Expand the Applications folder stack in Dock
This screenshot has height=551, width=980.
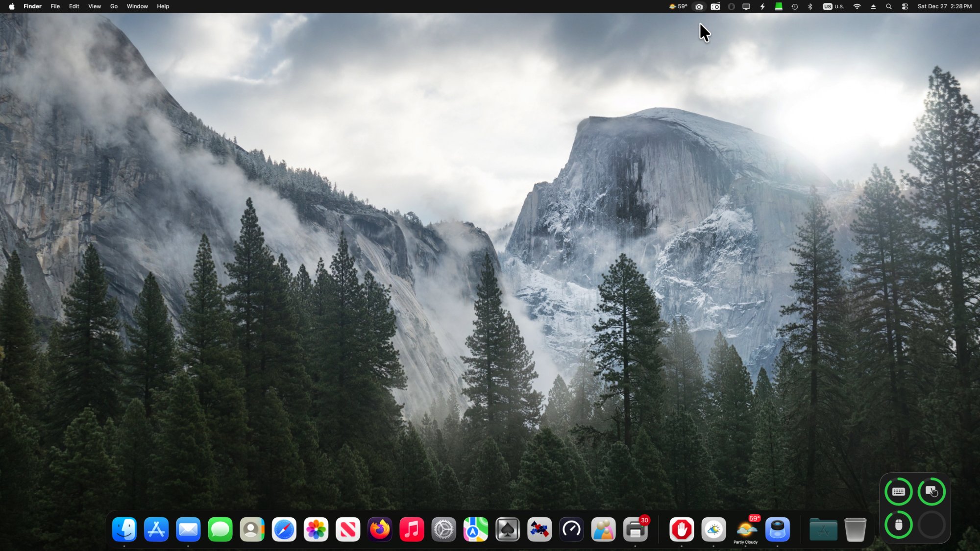coord(823,529)
